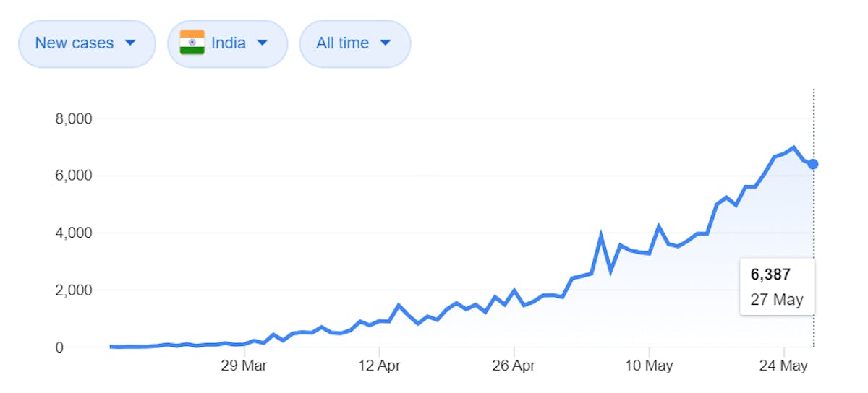Screen dimensions: 868x393
Task: Click the 26 Apr axis label
Action: 514,366
